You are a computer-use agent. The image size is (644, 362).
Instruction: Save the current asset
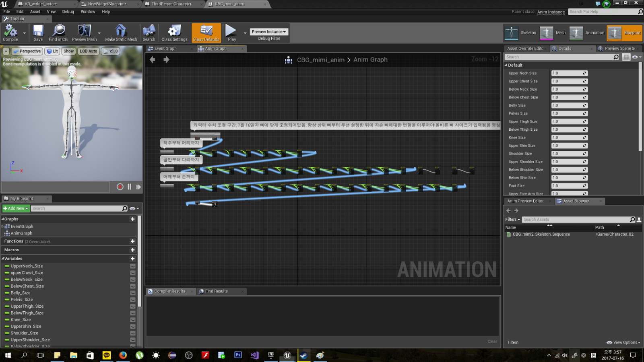38,33
